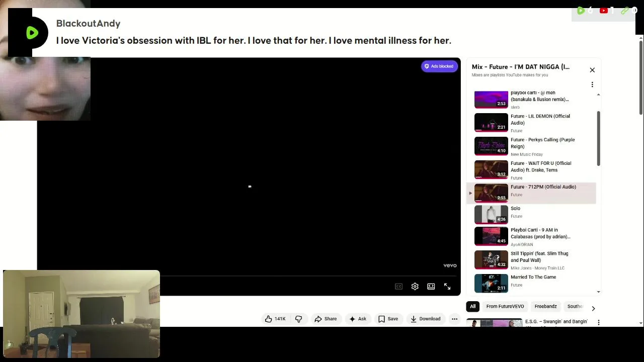Click the BlackoutAndy username
The width and height of the screenshot is (644, 362).
[88, 24]
